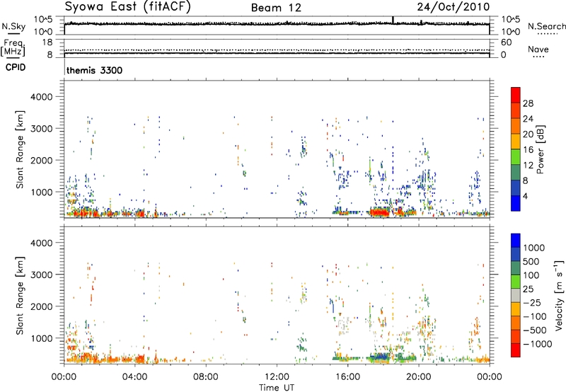Click the 'Freq. [MHz]' axis label
Viewport: 566px width, 392px height.
(13, 47)
